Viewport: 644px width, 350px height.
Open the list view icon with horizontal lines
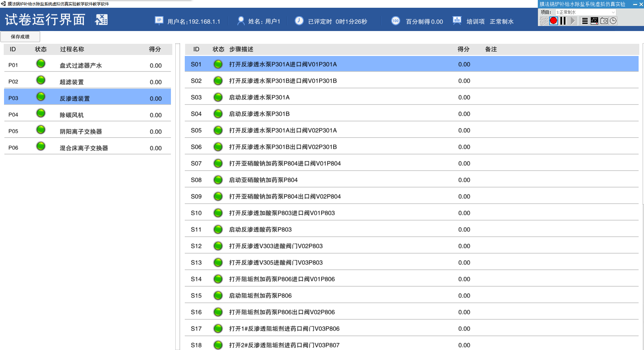click(x=585, y=21)
